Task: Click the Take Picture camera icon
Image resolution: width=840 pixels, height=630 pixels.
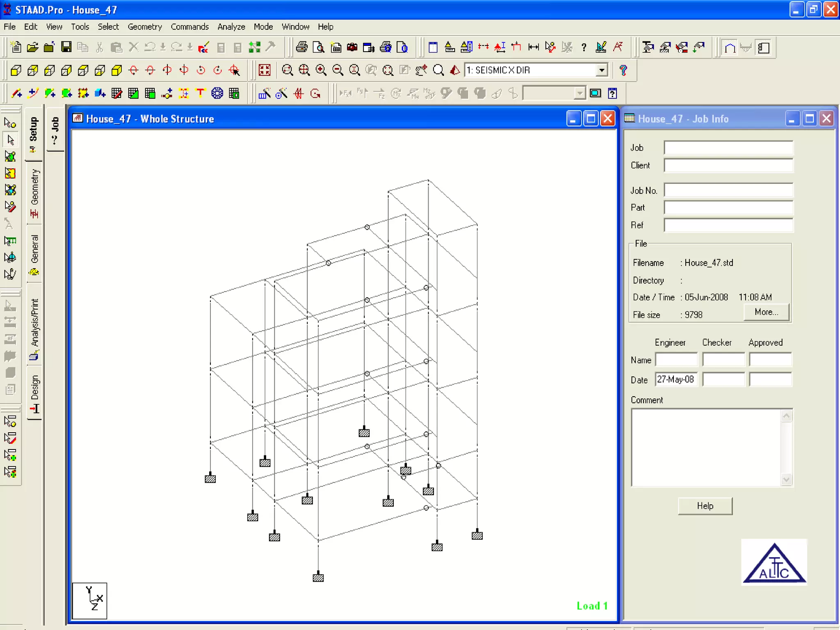Action: (352, 47)
